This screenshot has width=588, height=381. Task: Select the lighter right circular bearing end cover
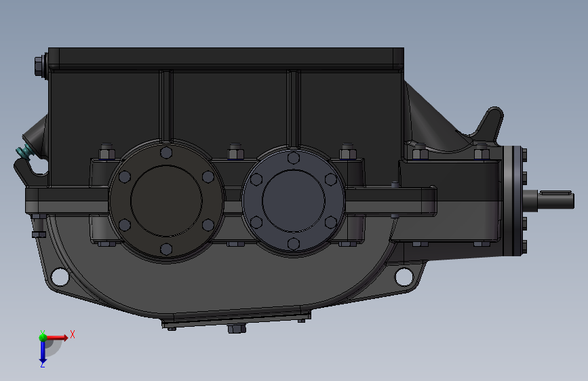[293, 201]
